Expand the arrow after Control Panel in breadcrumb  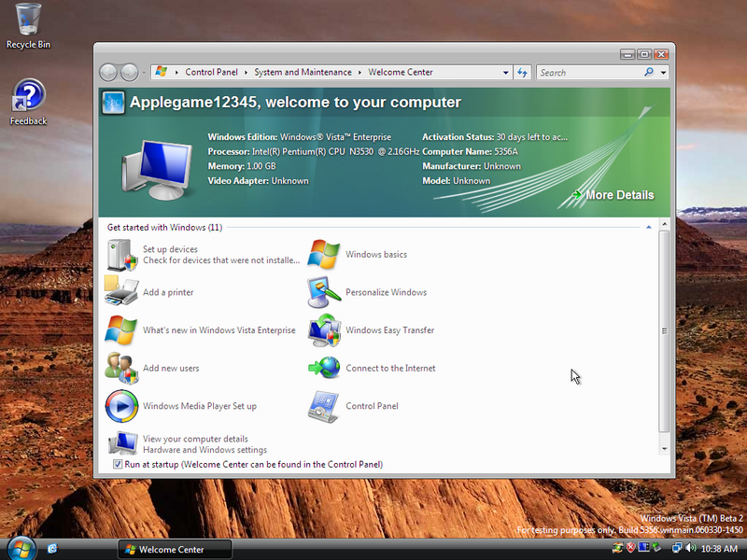[246, 73]
